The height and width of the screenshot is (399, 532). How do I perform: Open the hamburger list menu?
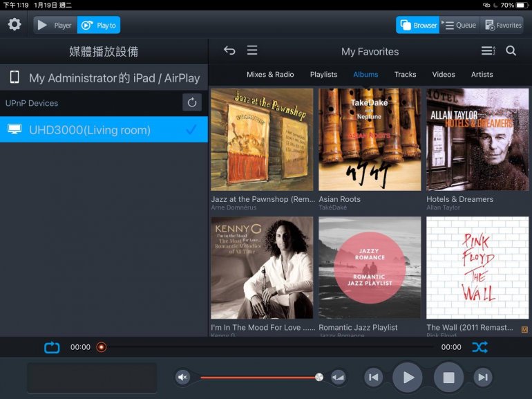point(252,50)
